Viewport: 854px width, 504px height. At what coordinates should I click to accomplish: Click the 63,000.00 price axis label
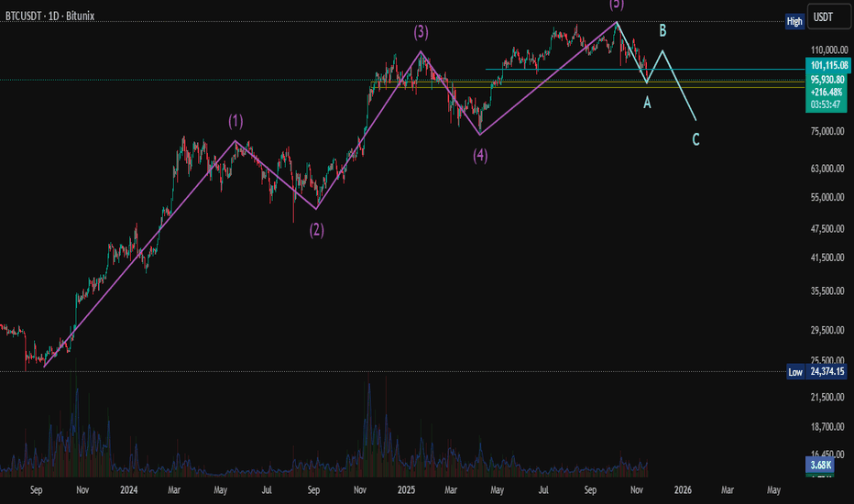point(827,169)
